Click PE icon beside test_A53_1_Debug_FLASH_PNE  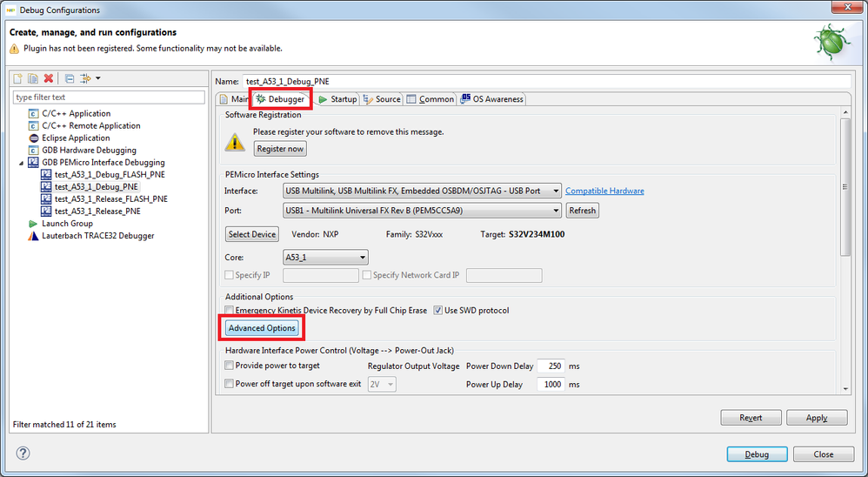click(x=46, y=174)
